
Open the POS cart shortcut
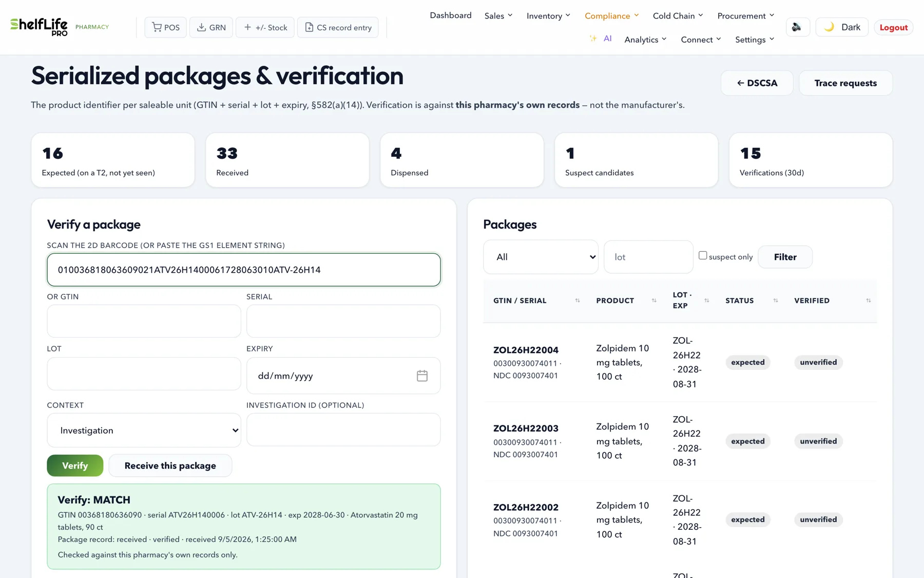point(165,27)
